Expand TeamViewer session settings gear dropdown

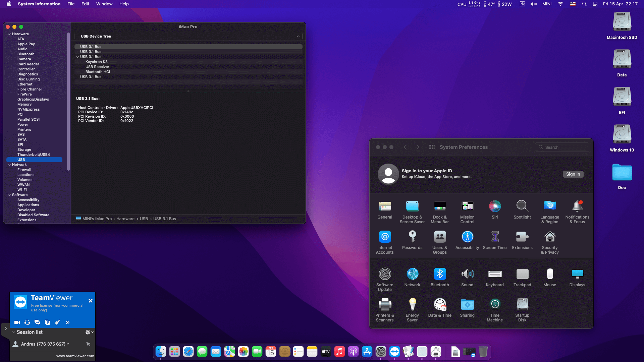(89, 332)
